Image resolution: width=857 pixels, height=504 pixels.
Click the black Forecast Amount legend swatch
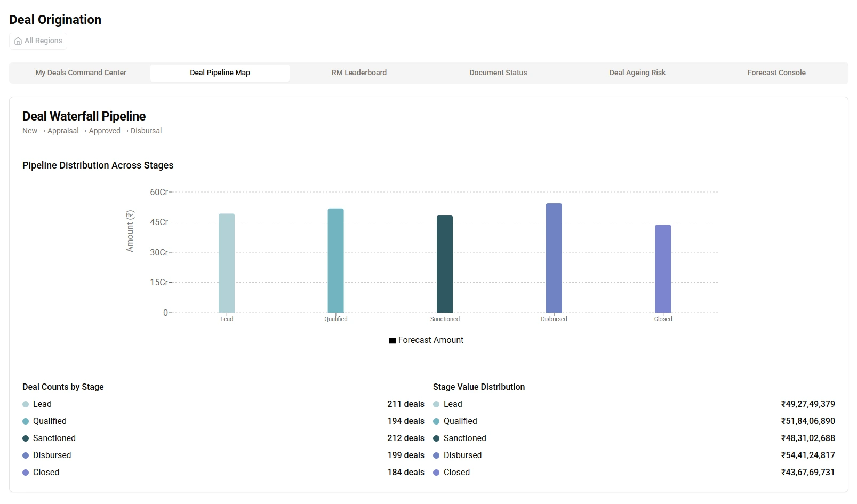point(393,341)
